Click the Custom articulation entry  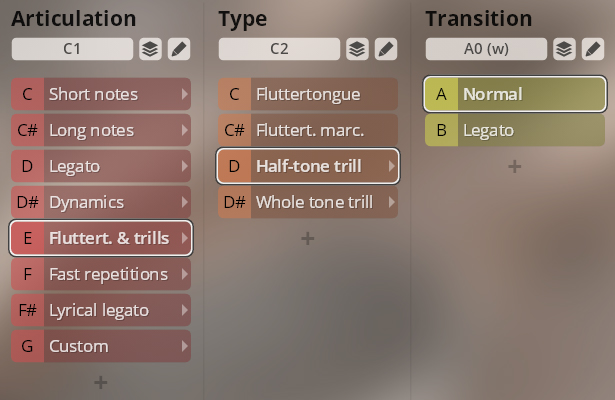(101, 346)
